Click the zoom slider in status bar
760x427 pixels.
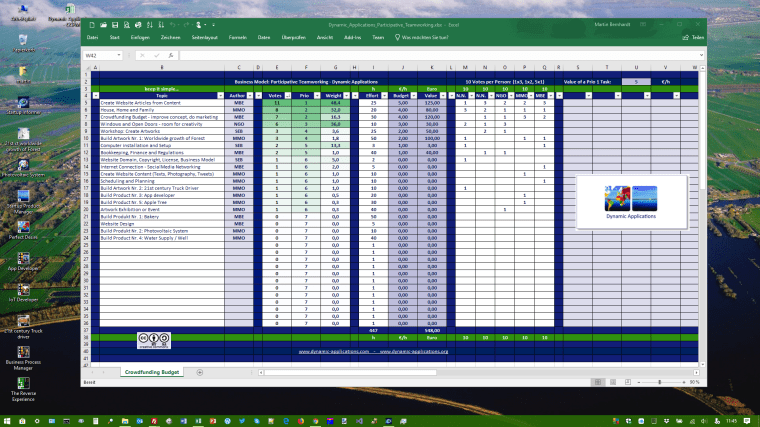click(660, 382)
